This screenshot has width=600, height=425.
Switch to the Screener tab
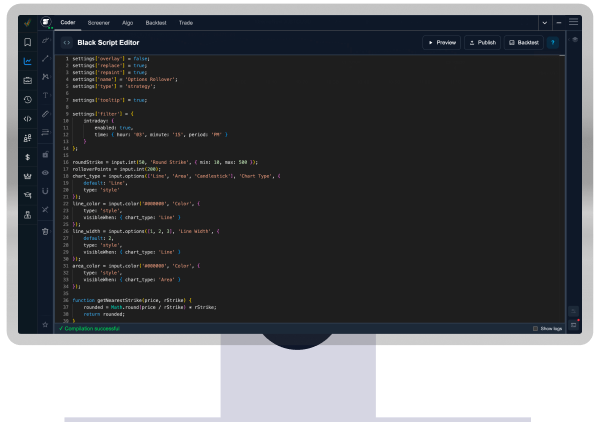pyautogui.click(x=98, y=23)
